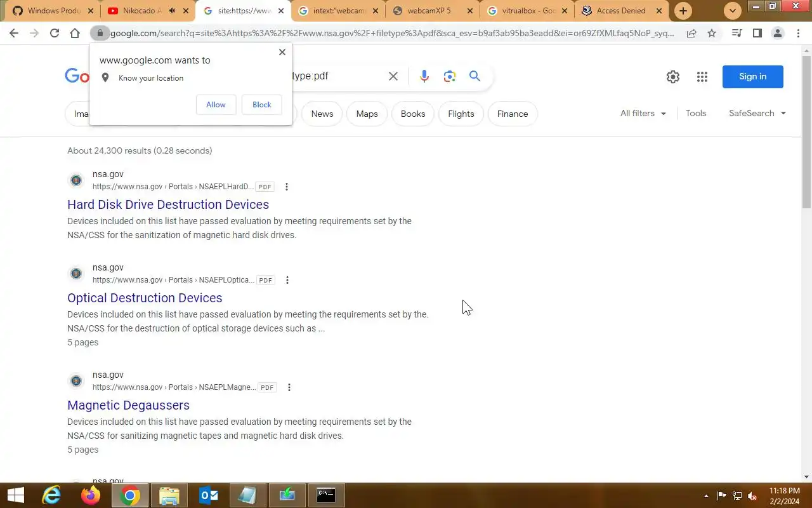Select the Finance search filter
The image size is (812, 508).
tap(513, 114)
